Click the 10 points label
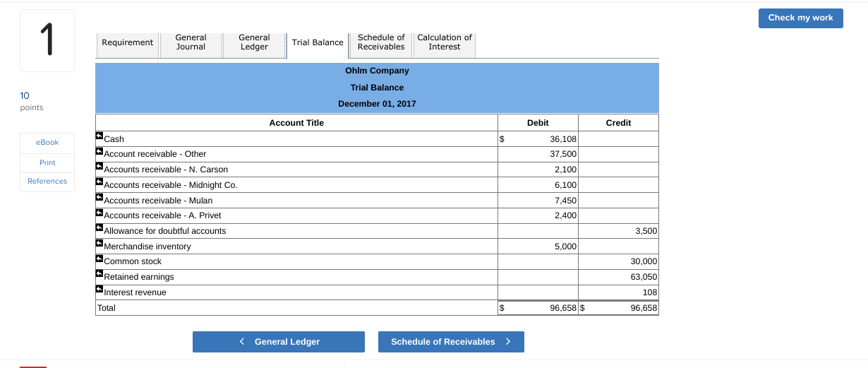The image size is (868, 368). [x=32, y=101]
